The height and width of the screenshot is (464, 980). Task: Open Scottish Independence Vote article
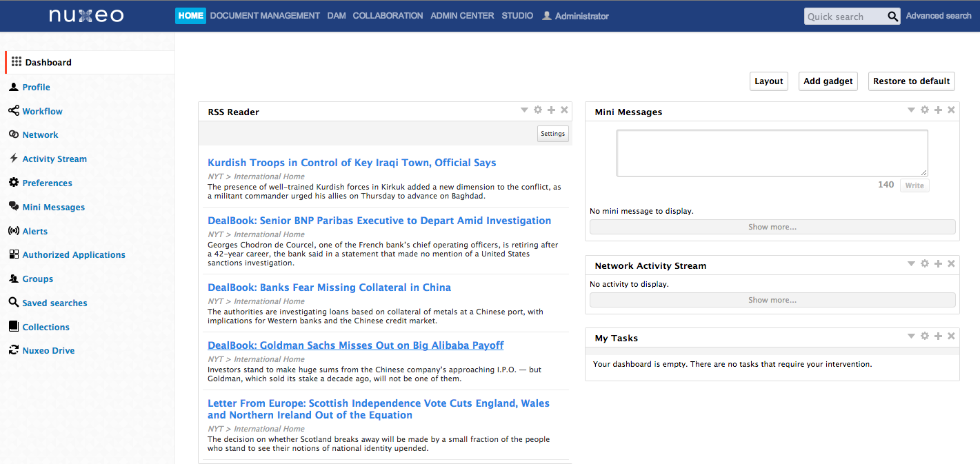(379, 409)
